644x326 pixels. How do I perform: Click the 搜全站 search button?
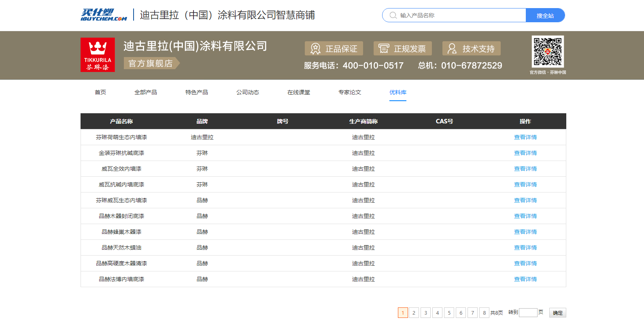click(545, 15)
